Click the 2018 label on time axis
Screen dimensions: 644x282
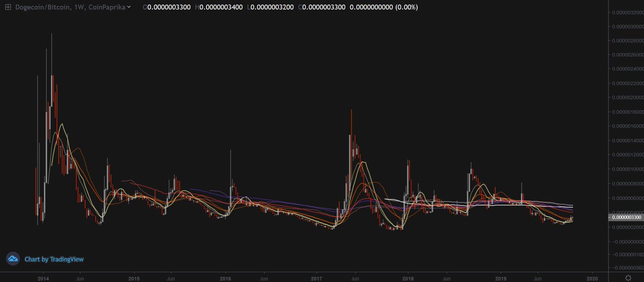pos(408,279)
